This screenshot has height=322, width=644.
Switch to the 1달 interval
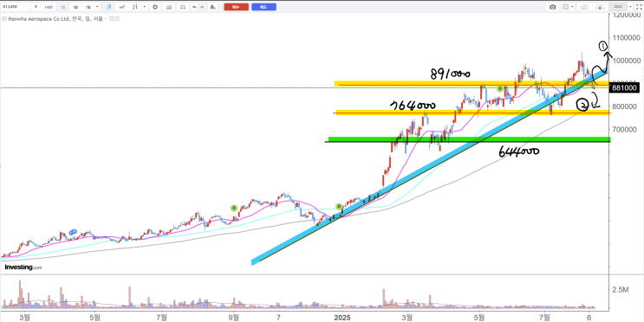88,7
